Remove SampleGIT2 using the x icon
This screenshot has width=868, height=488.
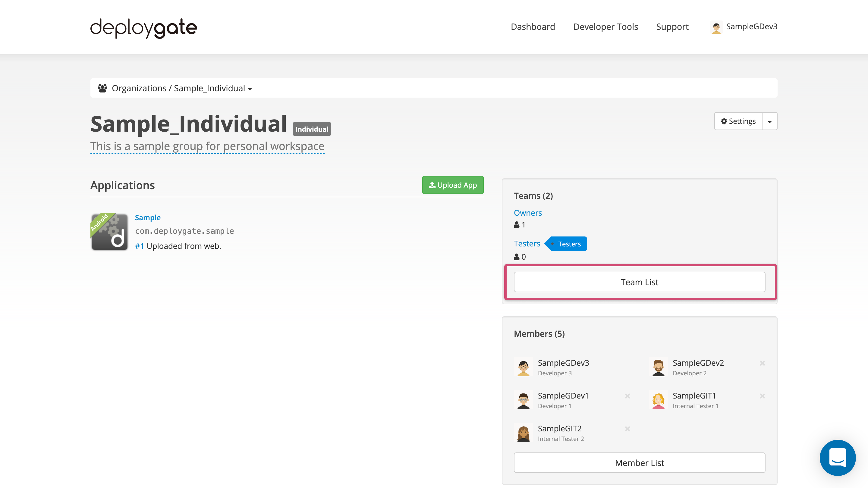tap(627, 429)
